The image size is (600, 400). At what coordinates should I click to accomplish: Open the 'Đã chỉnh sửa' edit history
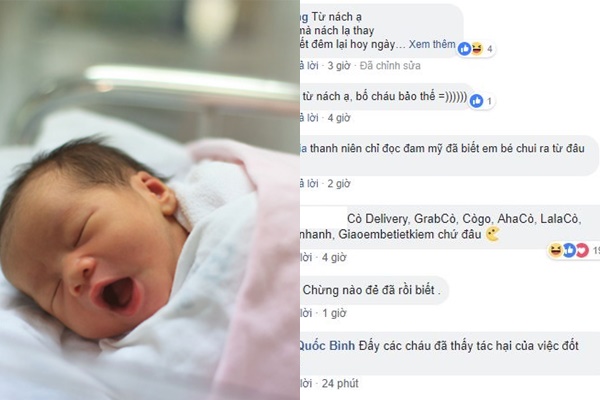(x=390, y=65)
